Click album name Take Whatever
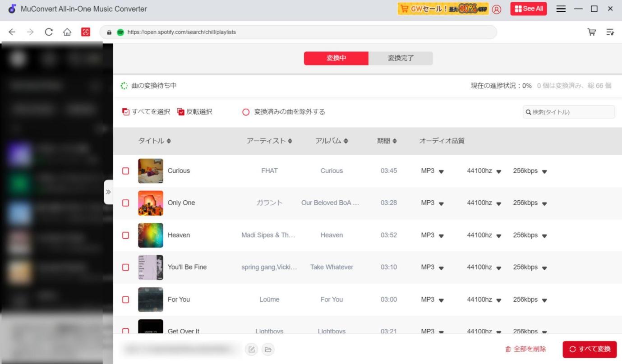Screen dimensions: 622x364 coord(332,267)
